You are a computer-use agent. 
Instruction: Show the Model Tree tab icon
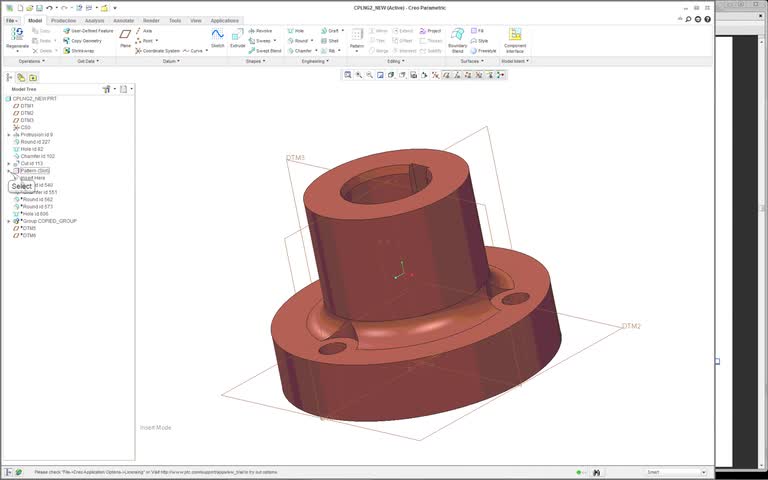pos(9,77)
